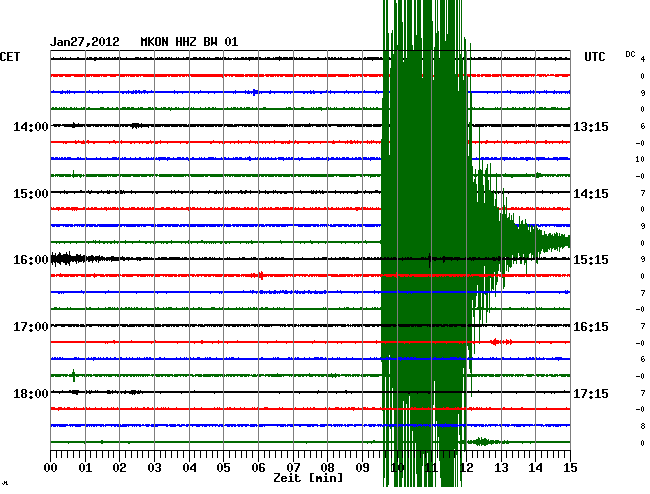Click the 17:00 CET time label

click(31, 327)
